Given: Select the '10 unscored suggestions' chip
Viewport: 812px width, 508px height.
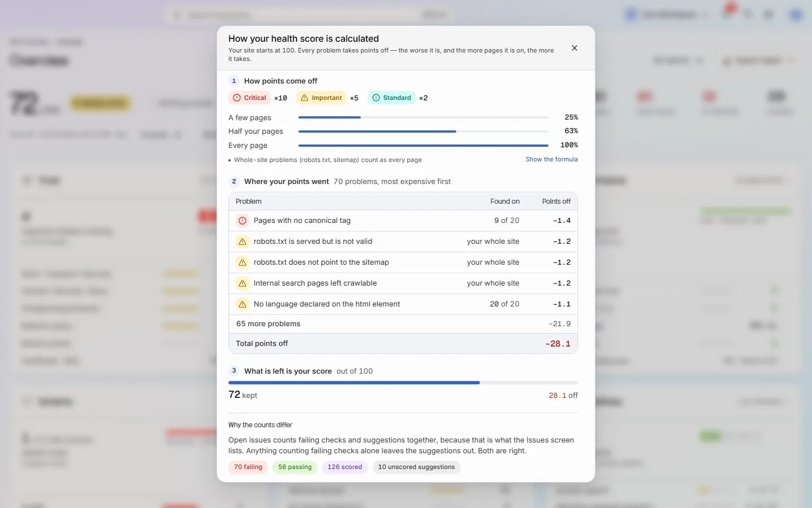Looking at the screenshot, I should tap(416, 467).
